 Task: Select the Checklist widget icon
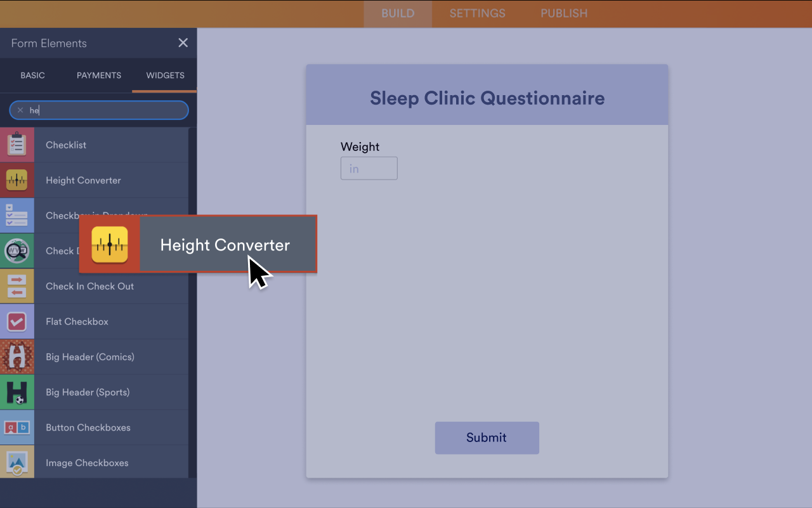(17, 145)
